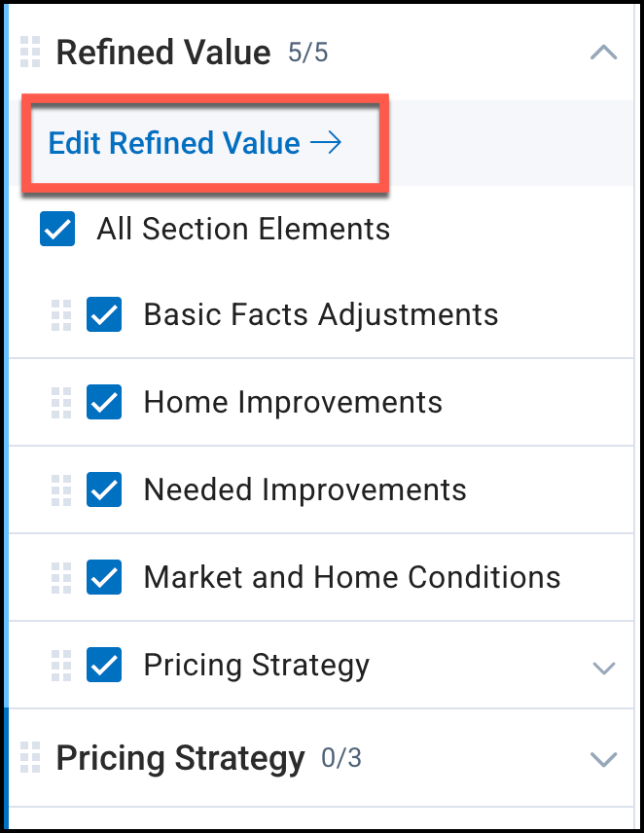Uncheck the All Section Elements checkbox
The width and height of the screenshot is (644, 833).
click(57, 230)
